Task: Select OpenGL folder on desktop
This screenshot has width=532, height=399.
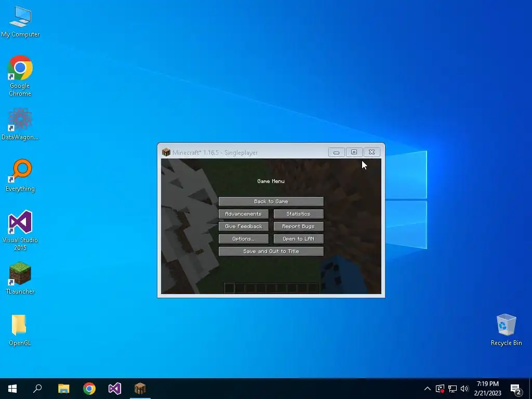Action: coord(20,330)
